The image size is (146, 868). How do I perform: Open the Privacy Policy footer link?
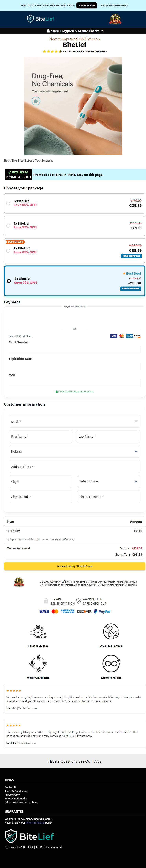point(12,794)
